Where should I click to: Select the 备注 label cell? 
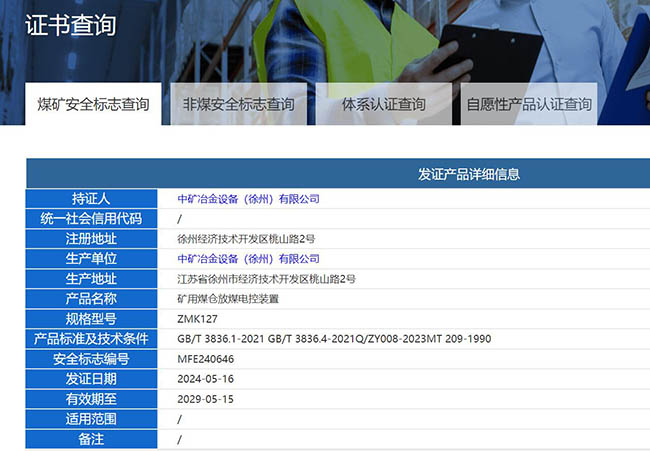[x=91, y=439]
